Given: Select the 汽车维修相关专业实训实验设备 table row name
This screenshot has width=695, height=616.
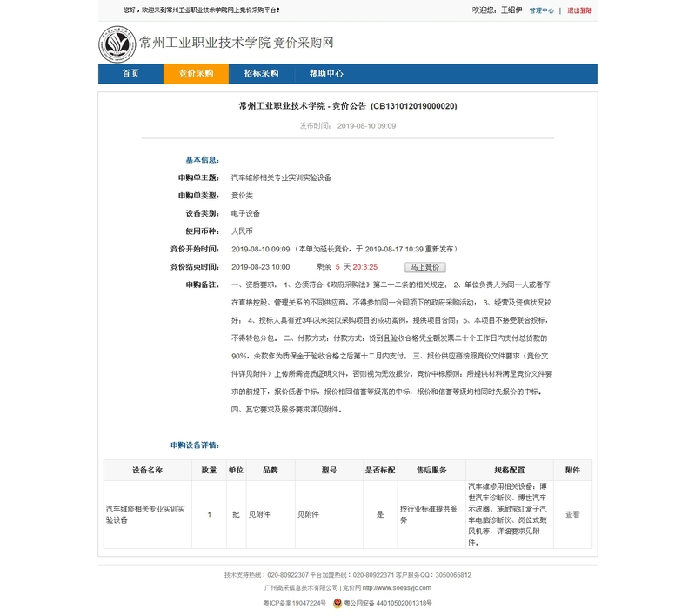Looking at the screenshot, I should point(143,513).
